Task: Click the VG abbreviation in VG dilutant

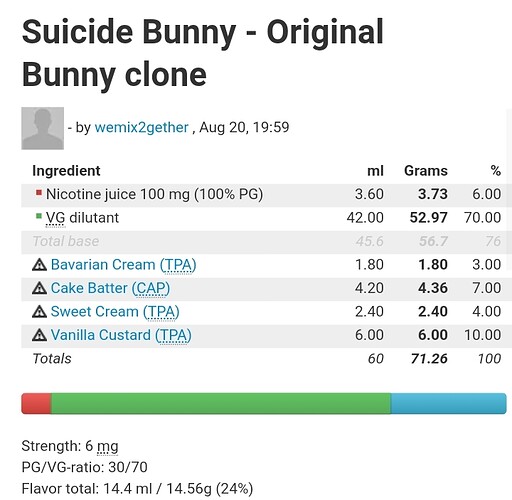Action: pos(55,218)
